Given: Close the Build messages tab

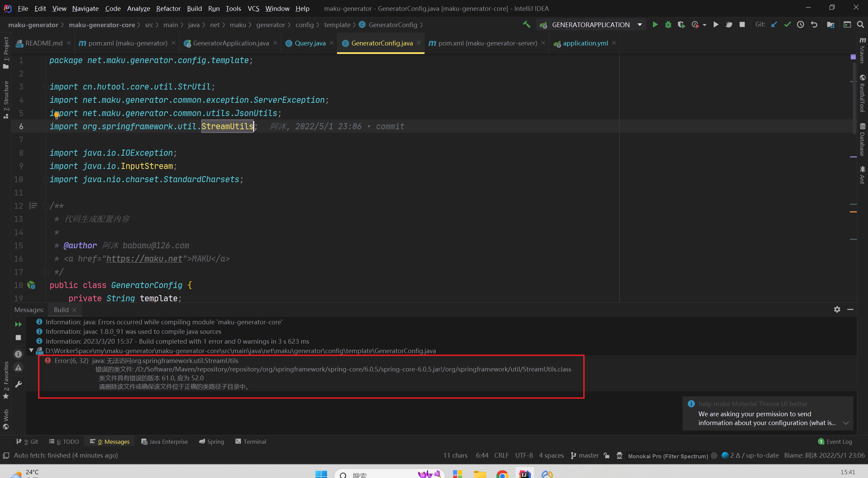Looking at the screenshot, I should pos(74,310).
